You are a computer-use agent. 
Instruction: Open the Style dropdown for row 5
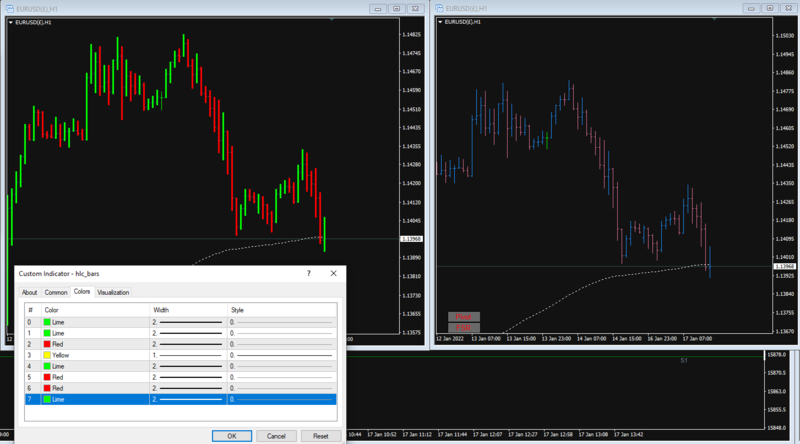click(282, 377)
